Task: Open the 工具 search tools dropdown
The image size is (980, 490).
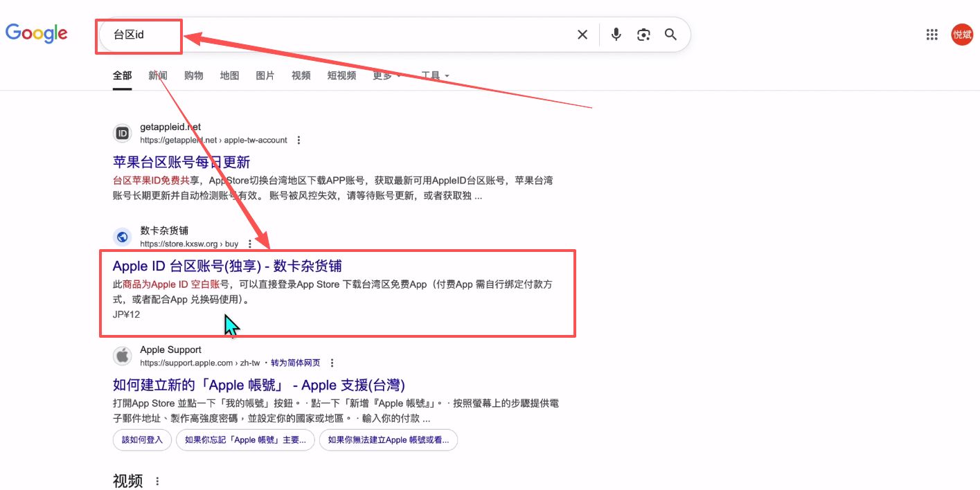Action: click(x=431, y=76)
